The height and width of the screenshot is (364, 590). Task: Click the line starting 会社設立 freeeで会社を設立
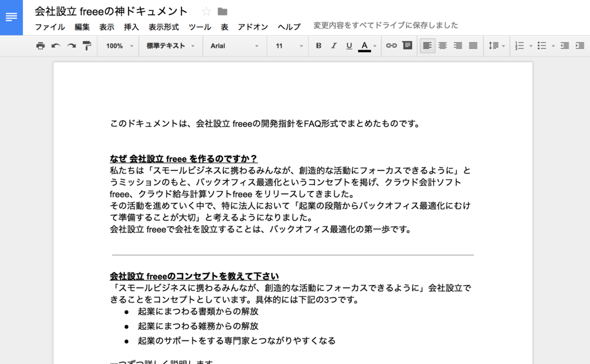[x=261, y=229]
